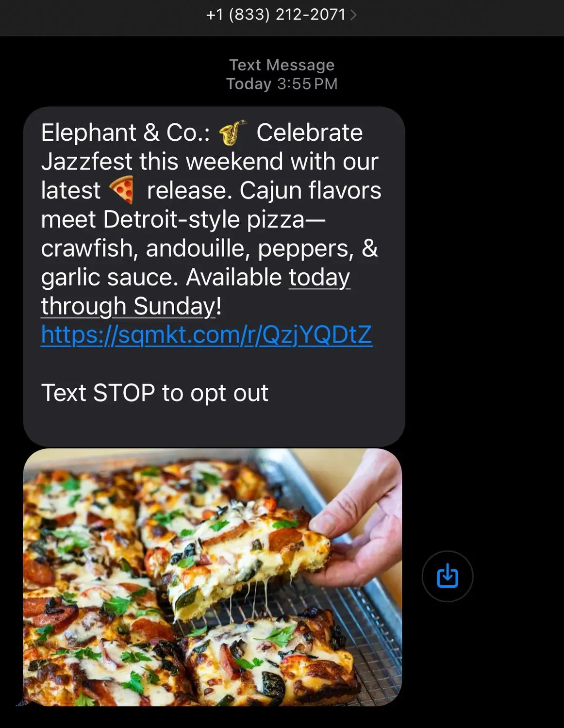The width and height of the screenshot is (564, 728).
Task: Select the underlined "through Sunday" date text
Action: 128,306
